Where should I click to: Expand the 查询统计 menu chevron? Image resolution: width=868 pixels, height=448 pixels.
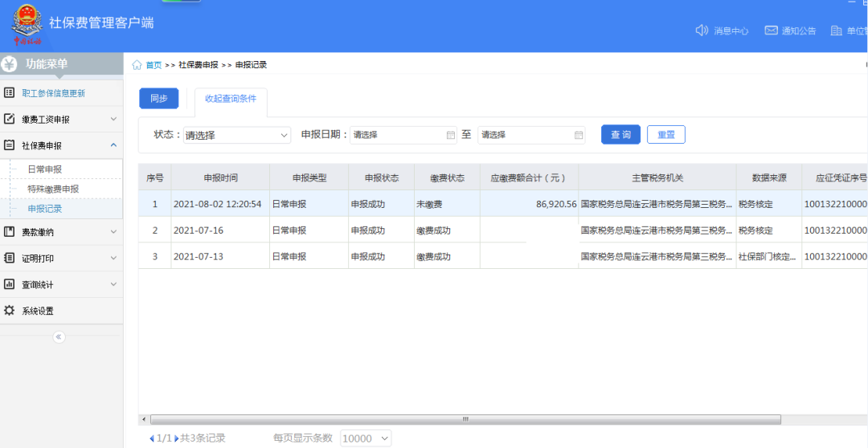(113, 284)
